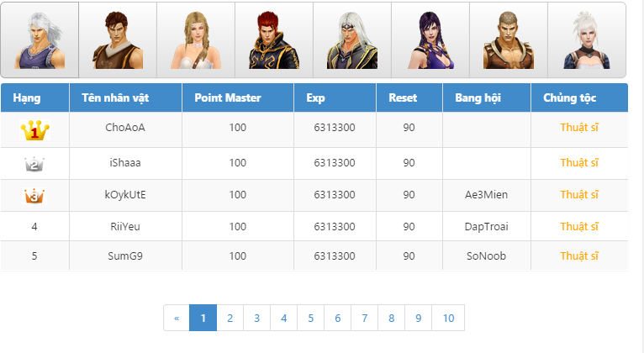Click ChoAoA's Thuật sĩ class link
Viewport: 644px width, 353px height.
(579, 128)
